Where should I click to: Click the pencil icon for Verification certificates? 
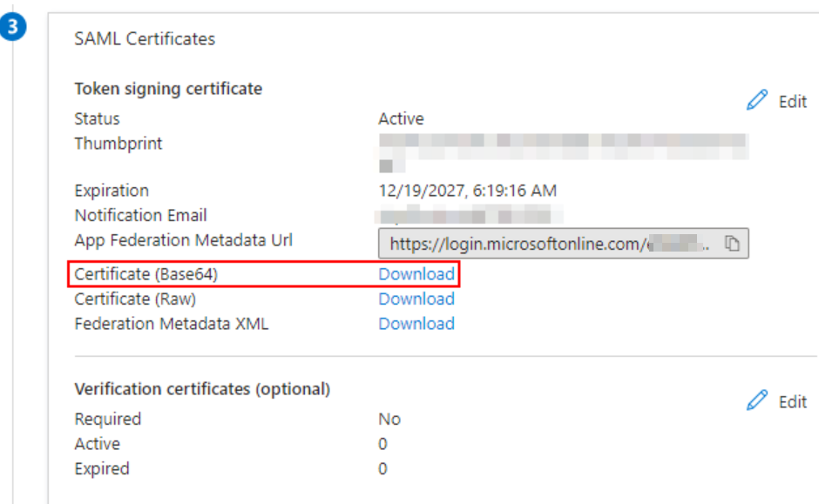click(757, 401)
